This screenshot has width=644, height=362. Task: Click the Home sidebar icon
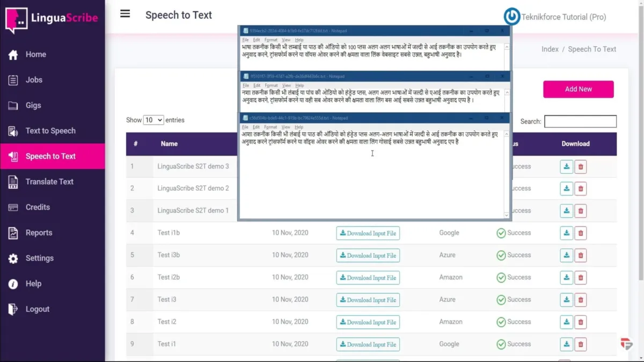13,55
